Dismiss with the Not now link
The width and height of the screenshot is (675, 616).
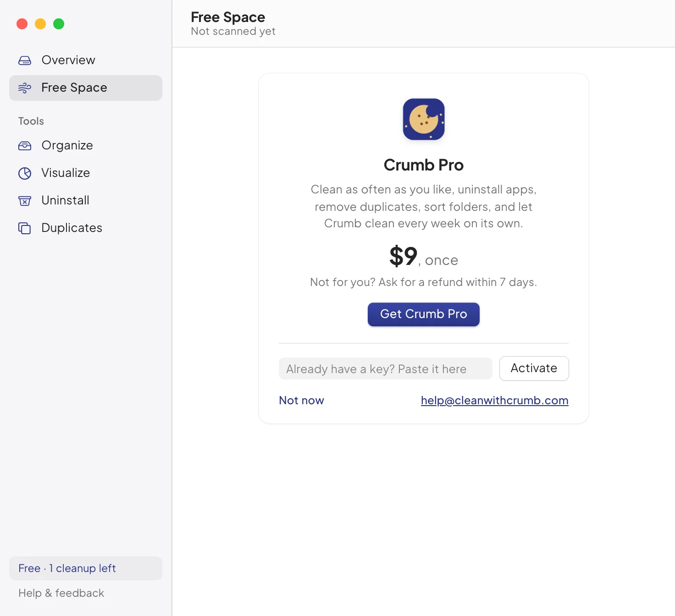pyautogui.click(x=301, y=400)
